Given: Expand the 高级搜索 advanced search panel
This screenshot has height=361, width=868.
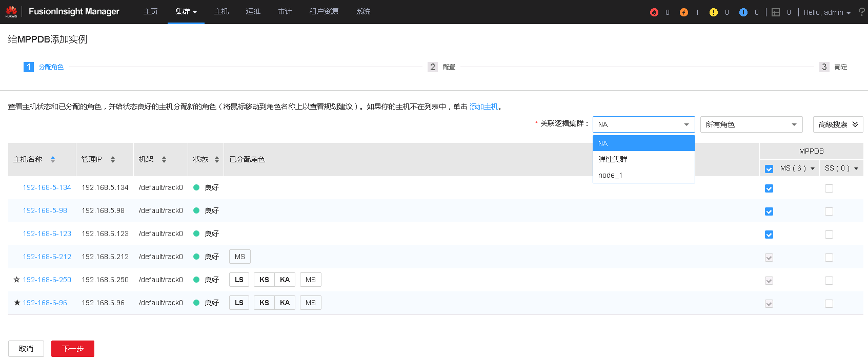Looking at the screenshot, I should 838,124.
